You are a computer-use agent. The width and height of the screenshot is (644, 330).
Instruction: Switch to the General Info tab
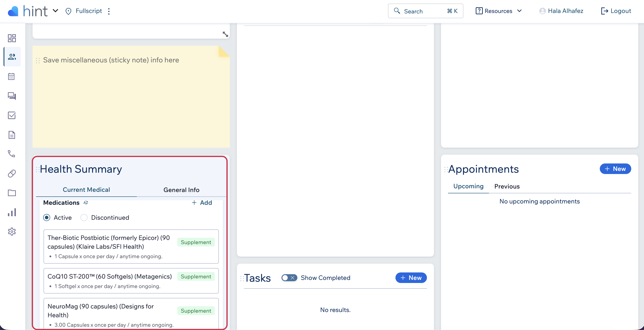181,190
